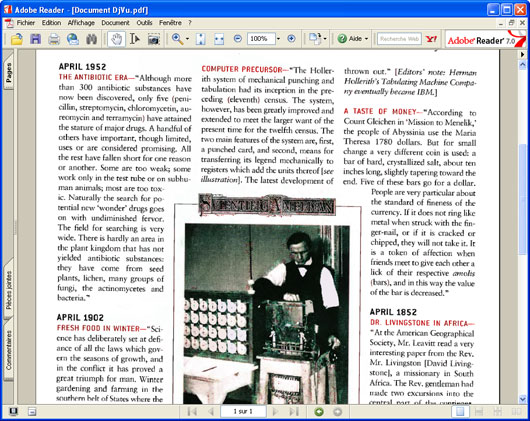Click the full screen monitor icon in status bar
The height and width of the screenshot is (421, 530).
[x=13, y=412]
